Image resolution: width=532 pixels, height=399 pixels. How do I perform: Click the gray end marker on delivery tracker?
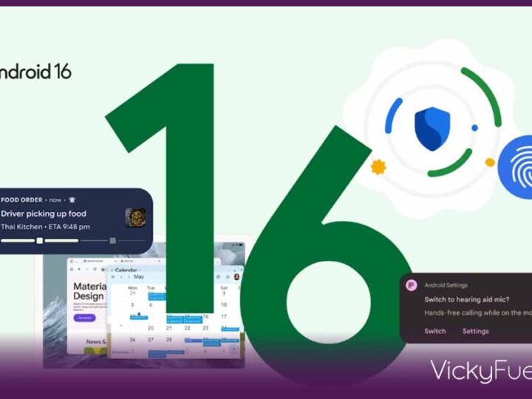(112, 241)
